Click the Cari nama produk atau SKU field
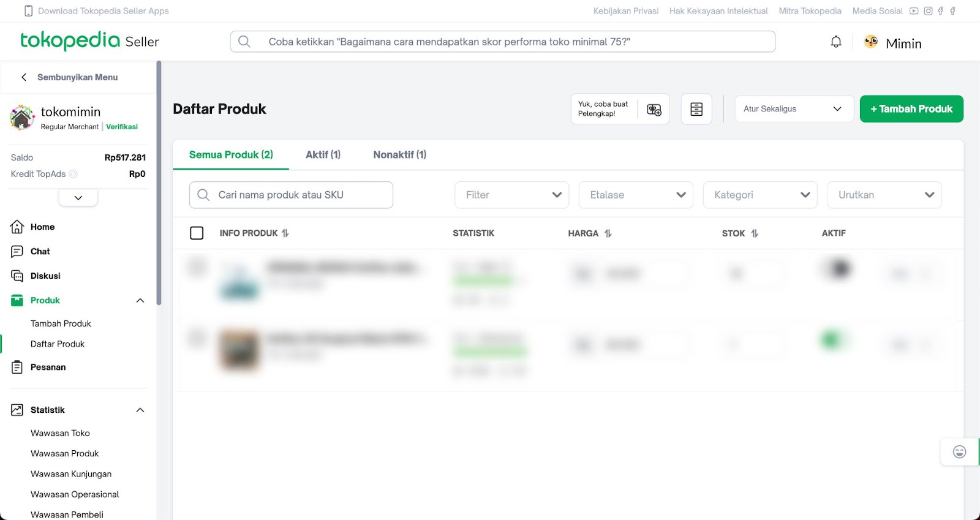The height and width of the screenshot is (520, 980). pos(291,195)
